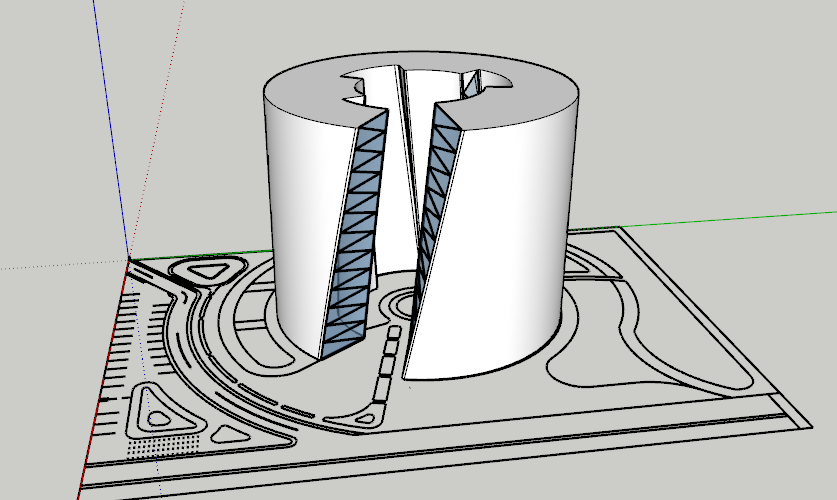837x500 pixels.
Task: Select the left blue triangulated glass panel
Action: [x=354, y=235]
